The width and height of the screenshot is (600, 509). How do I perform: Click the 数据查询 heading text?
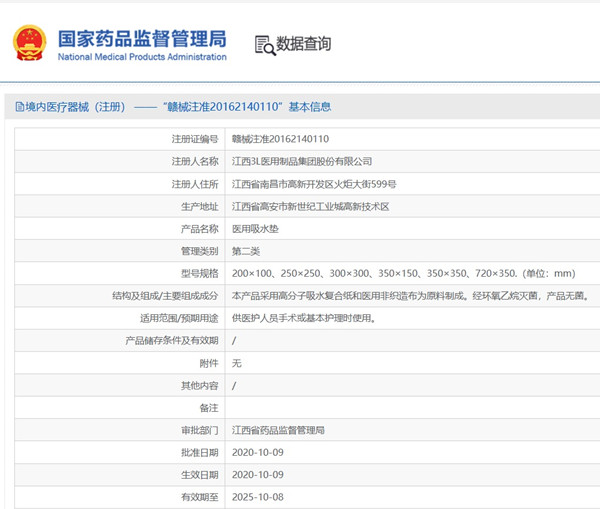(303, 45)
